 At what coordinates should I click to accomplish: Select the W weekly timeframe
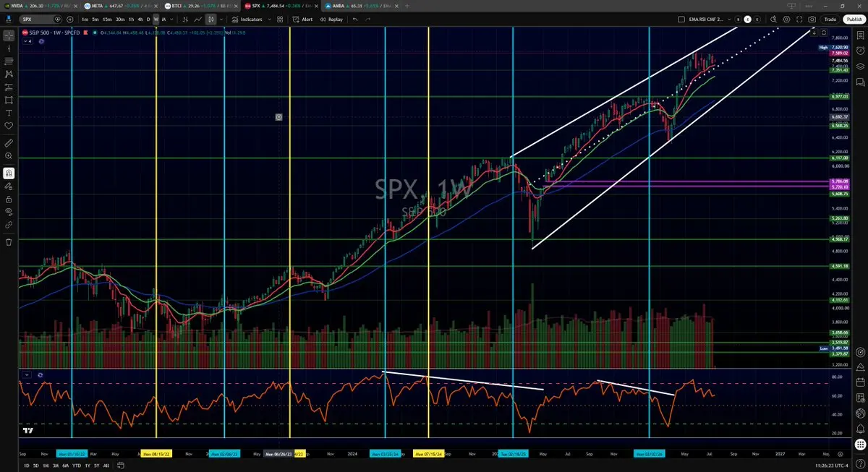click(x=156, y=19)
